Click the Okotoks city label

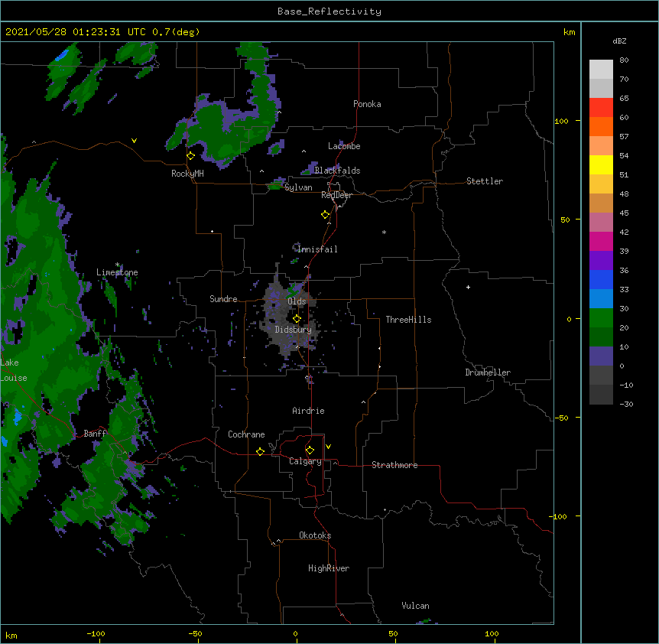click(315, 535)
